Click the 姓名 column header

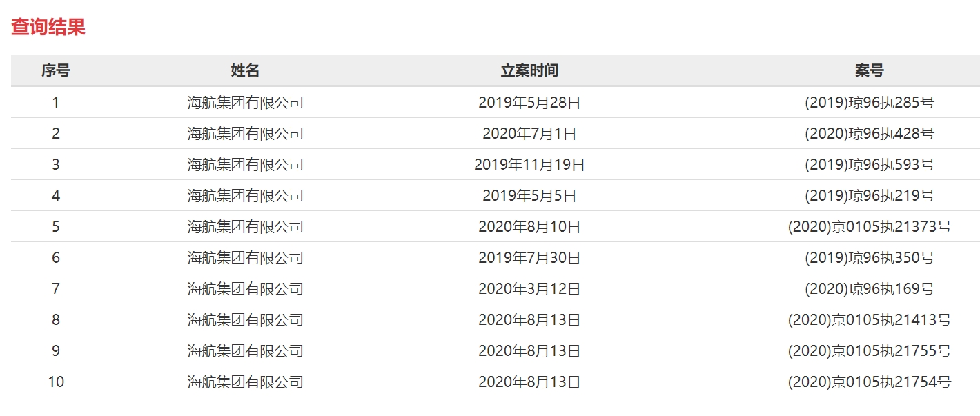245,70
